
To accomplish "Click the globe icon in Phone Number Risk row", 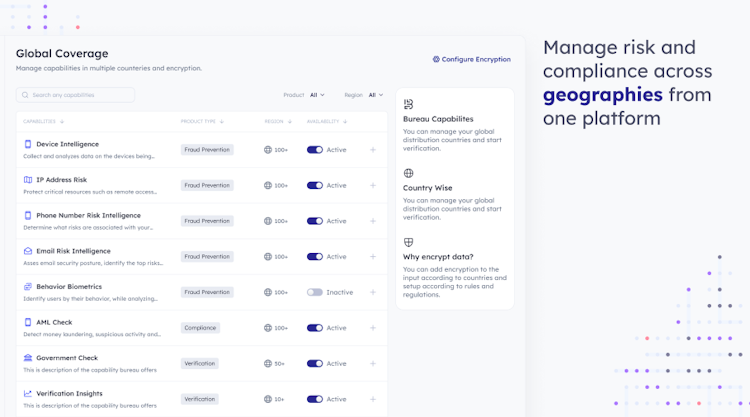I will tap(268, 221).
